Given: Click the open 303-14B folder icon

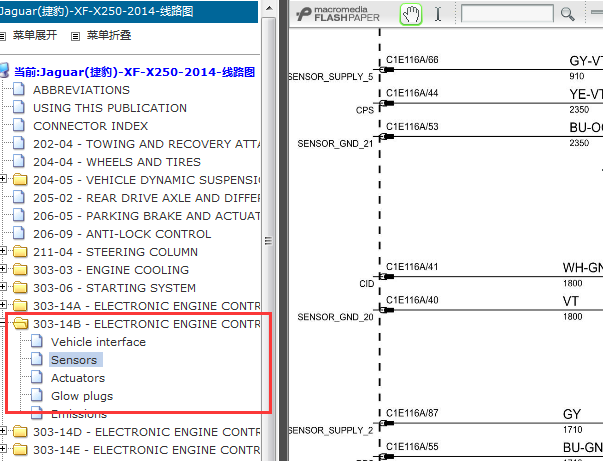Looking at the screenshot, I should point(21,324).
